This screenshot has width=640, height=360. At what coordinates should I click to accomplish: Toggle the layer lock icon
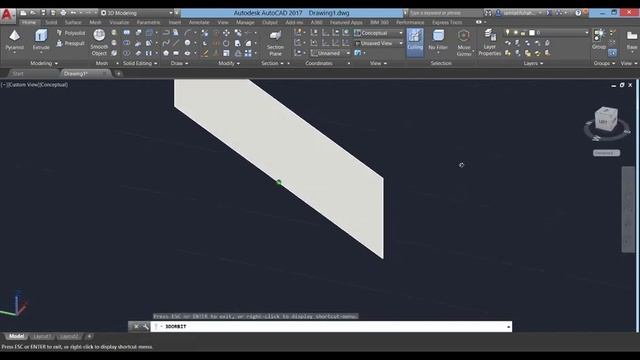[x=523, y=33]
